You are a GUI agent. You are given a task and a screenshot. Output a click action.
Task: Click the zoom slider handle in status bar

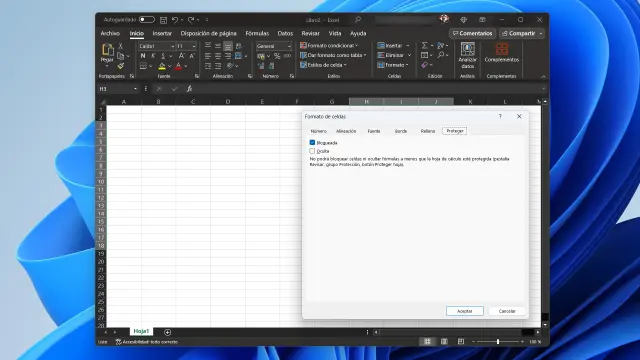pyautogui.click(x=498, y=342)
